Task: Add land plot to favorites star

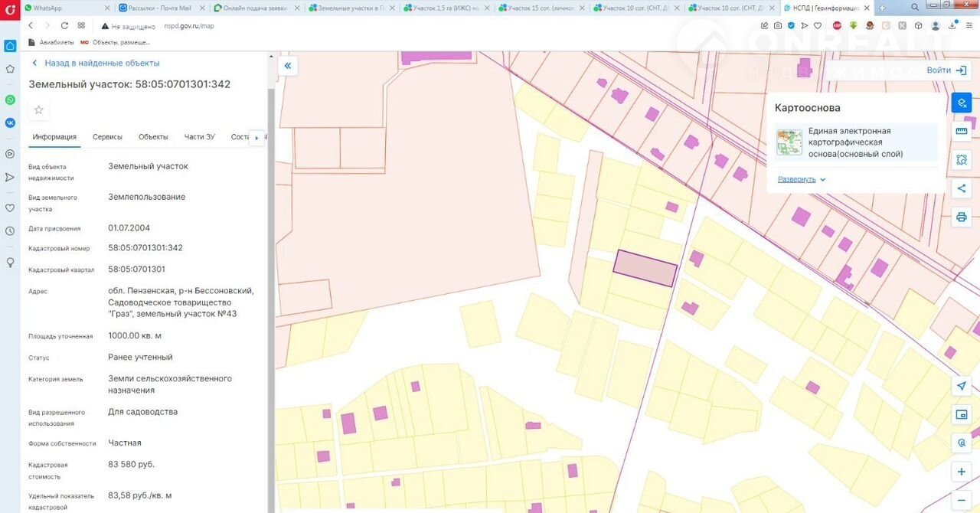Action: [x=39, y=109]
